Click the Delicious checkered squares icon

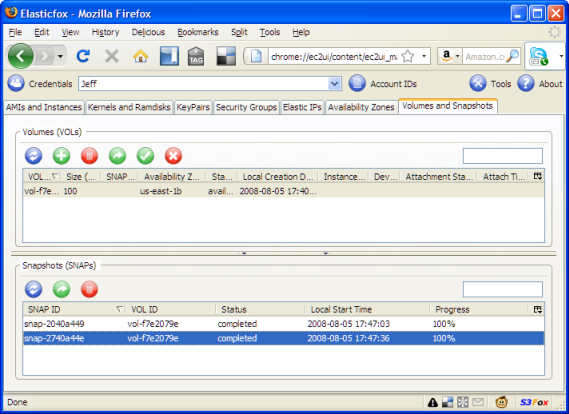(x=226, y=56)
